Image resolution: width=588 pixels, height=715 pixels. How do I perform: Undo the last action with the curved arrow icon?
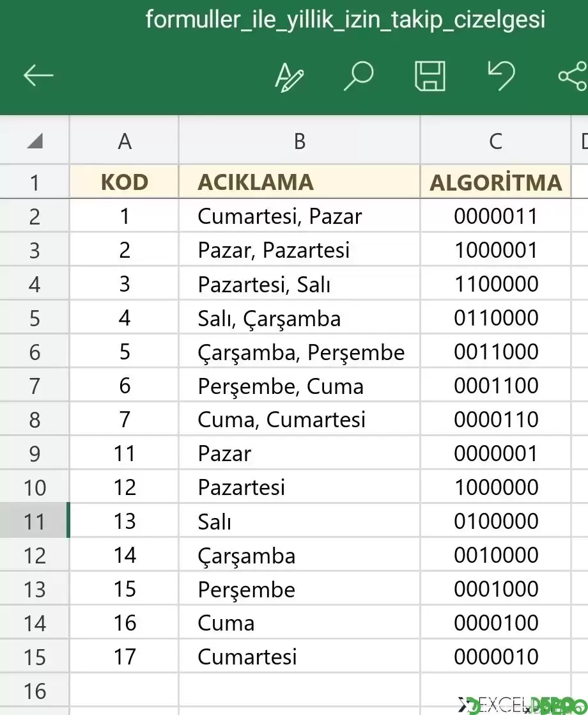pos(501,75)
